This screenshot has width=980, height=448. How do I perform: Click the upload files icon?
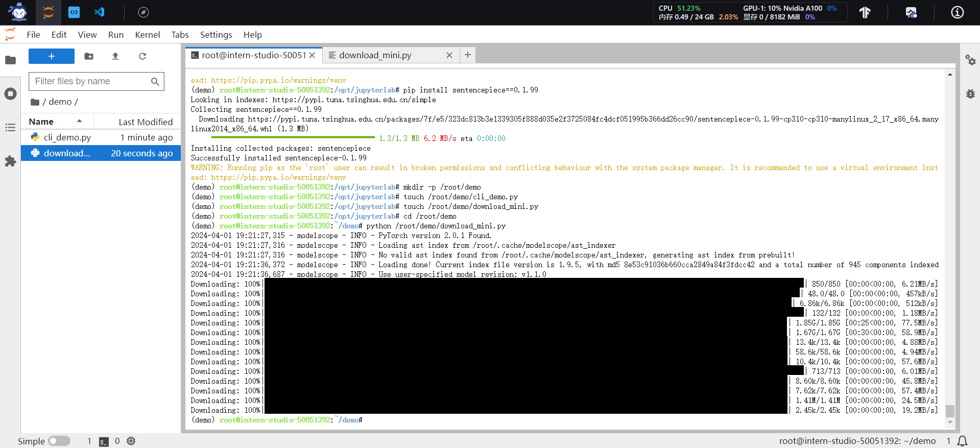pyautogui.click(x=115, y=56)
